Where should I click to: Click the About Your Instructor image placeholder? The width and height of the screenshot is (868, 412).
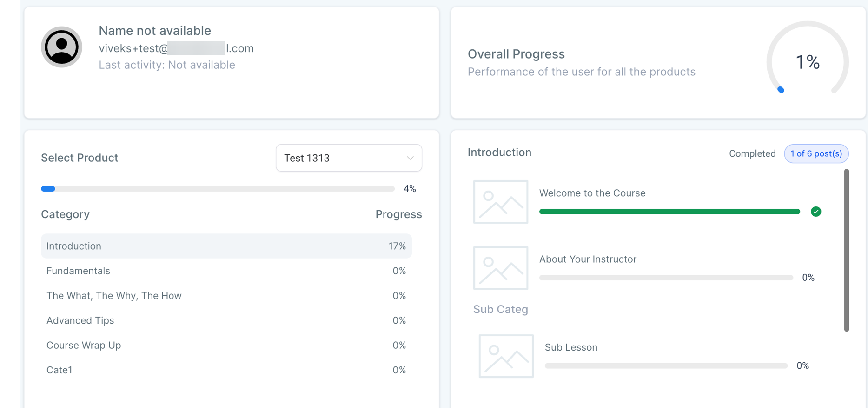point(500,268)
